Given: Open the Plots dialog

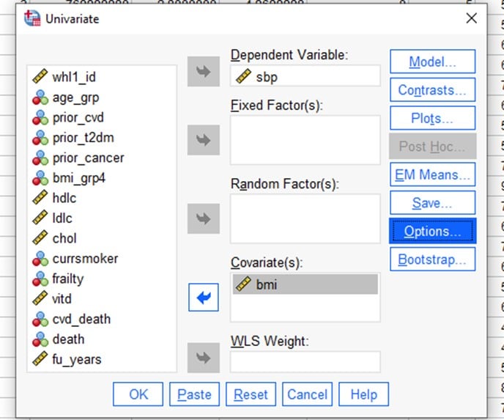Looking at the screenshot, I should click(x=431, y=118).
